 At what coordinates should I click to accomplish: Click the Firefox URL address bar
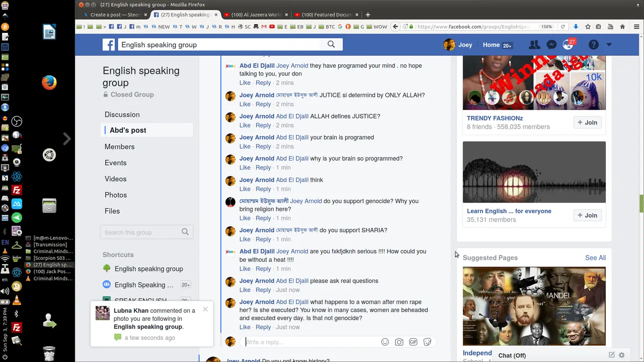pos(476,27)
